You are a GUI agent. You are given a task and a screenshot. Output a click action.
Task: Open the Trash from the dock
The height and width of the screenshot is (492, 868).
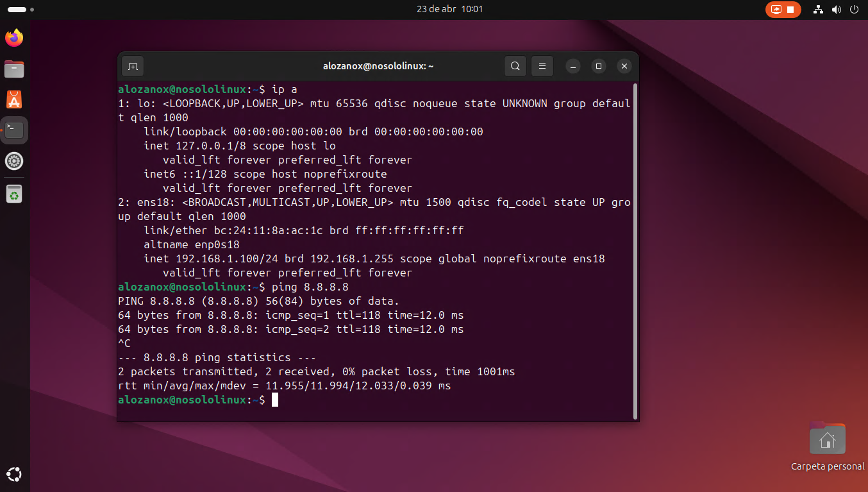click(x=14, y=194)
